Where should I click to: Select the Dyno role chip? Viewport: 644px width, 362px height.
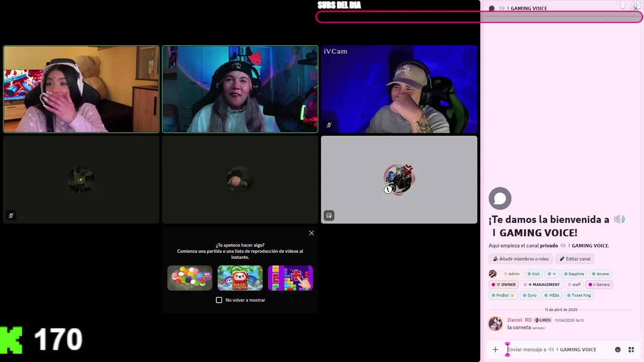(x=529, y=295)
